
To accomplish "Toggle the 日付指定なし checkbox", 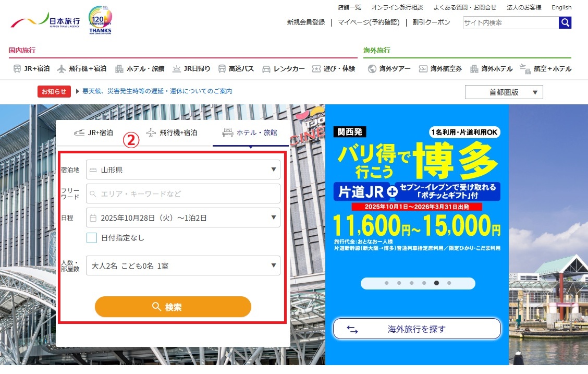I will click(x=92, y=238).
